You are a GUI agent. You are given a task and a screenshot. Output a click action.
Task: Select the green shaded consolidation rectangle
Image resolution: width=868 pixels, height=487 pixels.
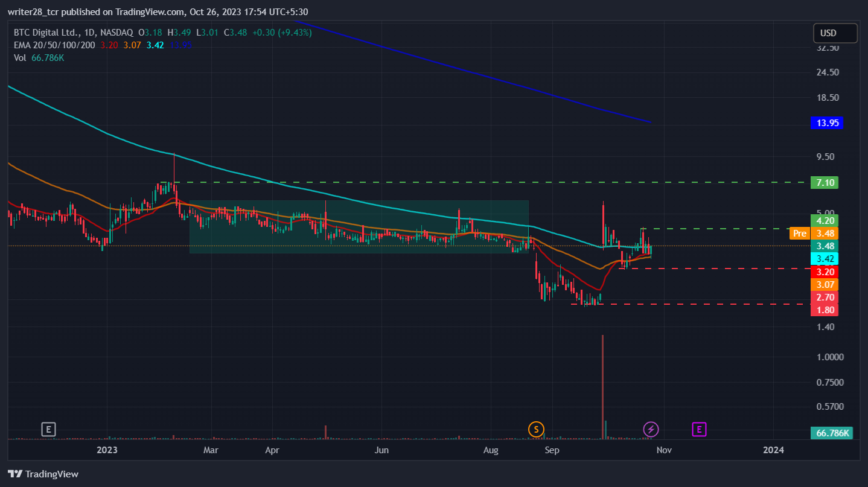click(x=359, y=226)
